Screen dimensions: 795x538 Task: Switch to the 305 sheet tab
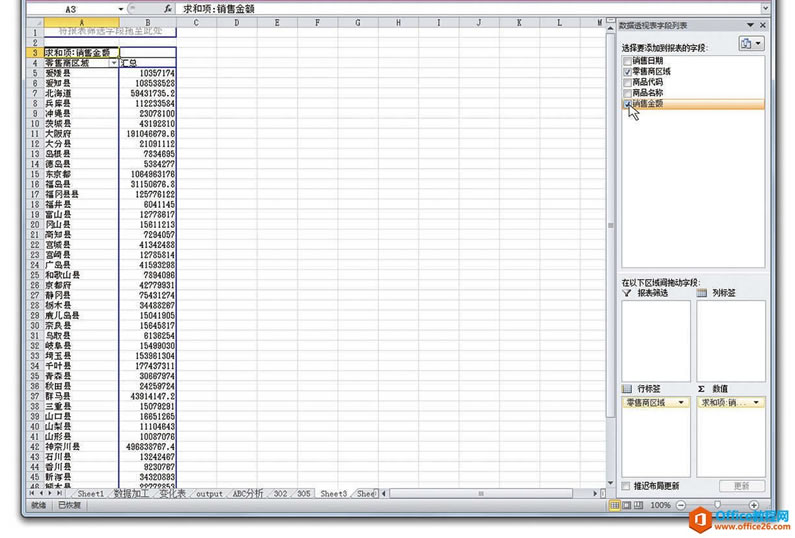click(x=303, y=493)
